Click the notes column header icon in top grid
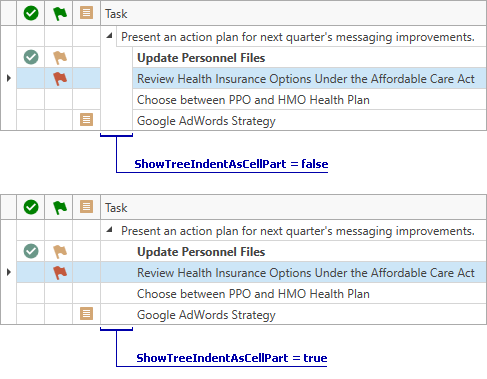The height and width of the screenshot is (379, 487). point(86,13)
